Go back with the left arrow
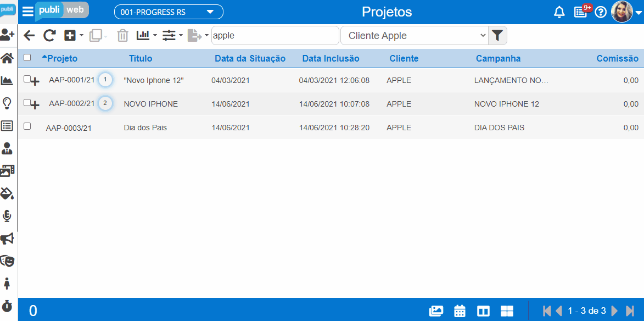This screenshot has height=321, width=644. pos(29,36)
